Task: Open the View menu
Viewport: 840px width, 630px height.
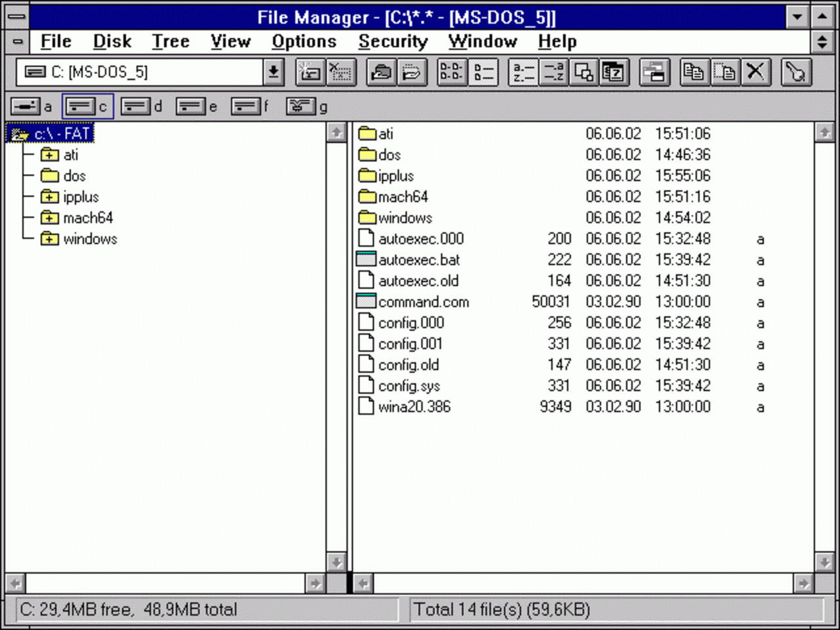Action: coord(230,41)
